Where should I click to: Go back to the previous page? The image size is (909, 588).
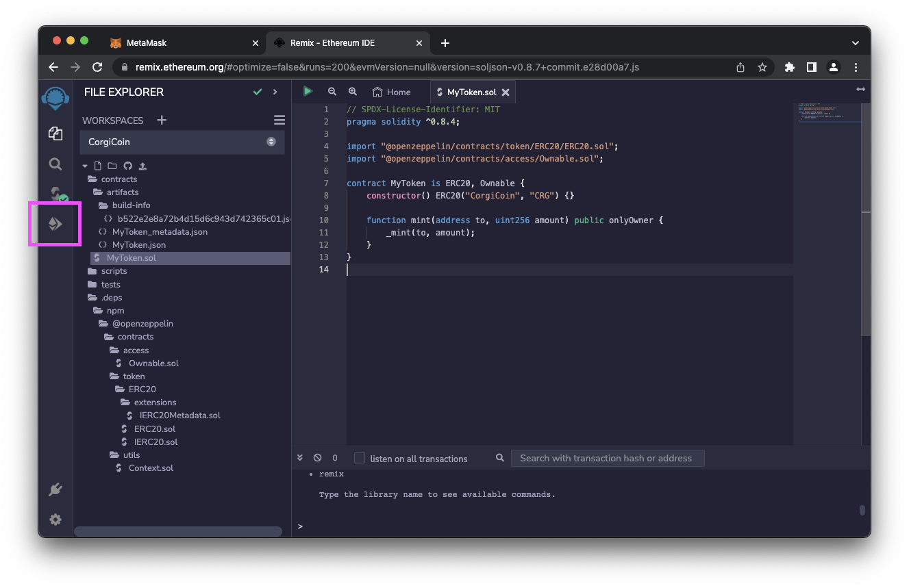tap(53, 67)
